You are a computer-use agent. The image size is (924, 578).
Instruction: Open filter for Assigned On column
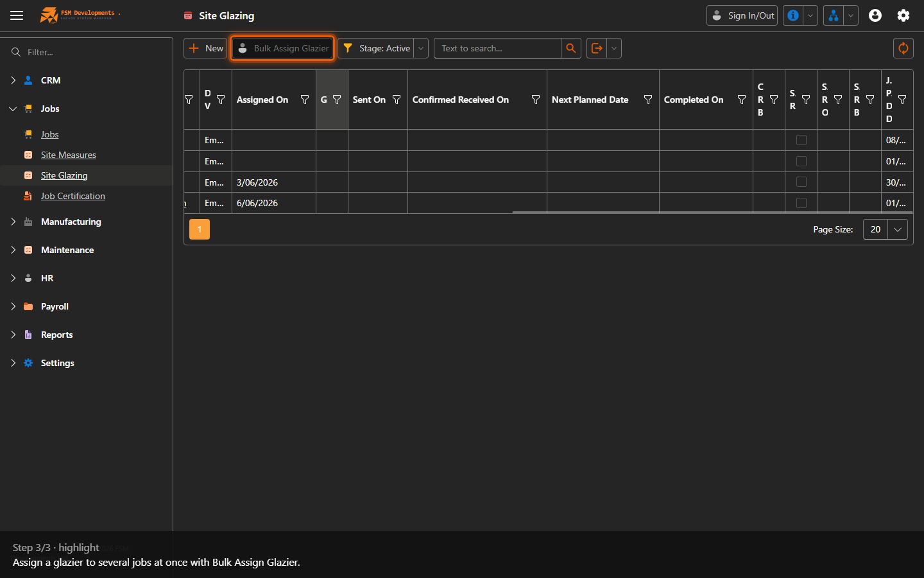[305, 100]
